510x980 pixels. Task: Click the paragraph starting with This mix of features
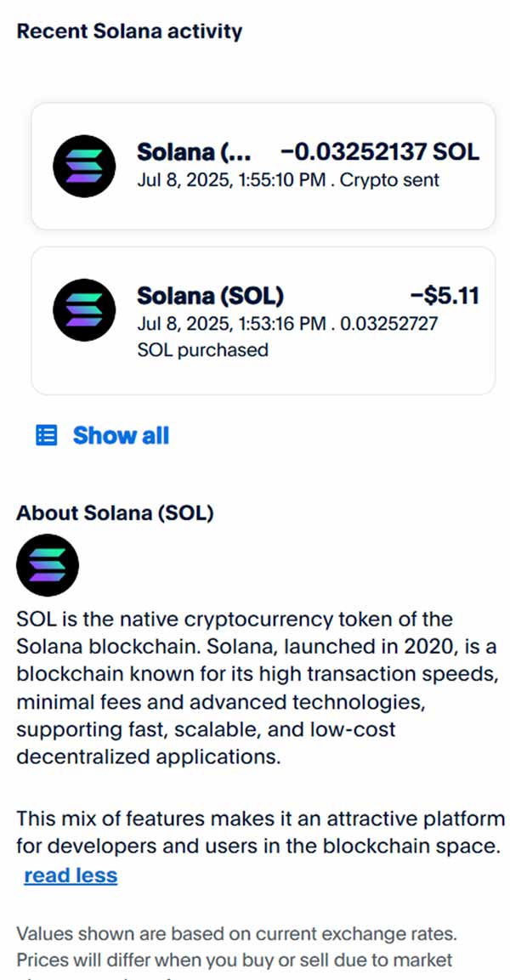coord(260,833)
